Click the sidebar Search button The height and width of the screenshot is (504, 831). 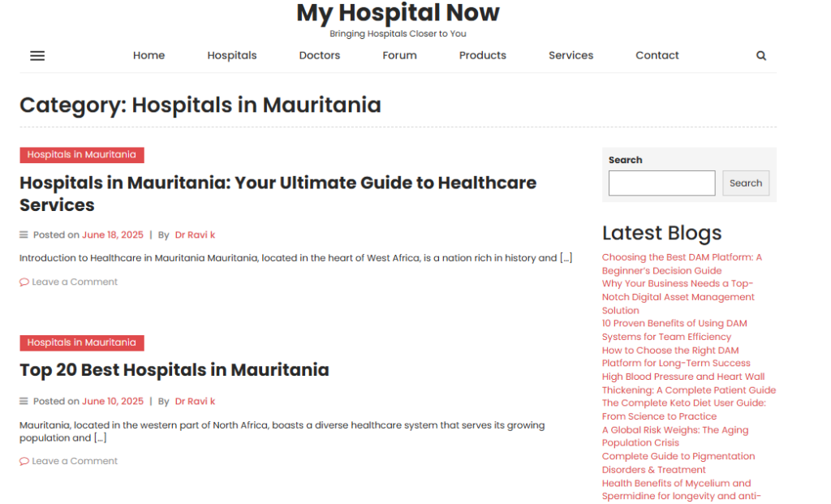[x=746, y=183]
